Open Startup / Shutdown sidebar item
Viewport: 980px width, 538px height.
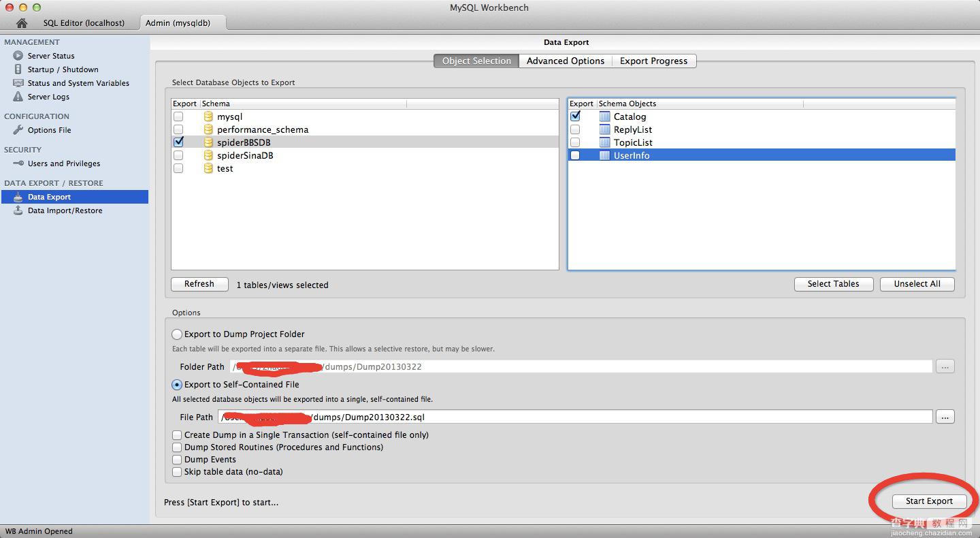click(x=63, y=69)
